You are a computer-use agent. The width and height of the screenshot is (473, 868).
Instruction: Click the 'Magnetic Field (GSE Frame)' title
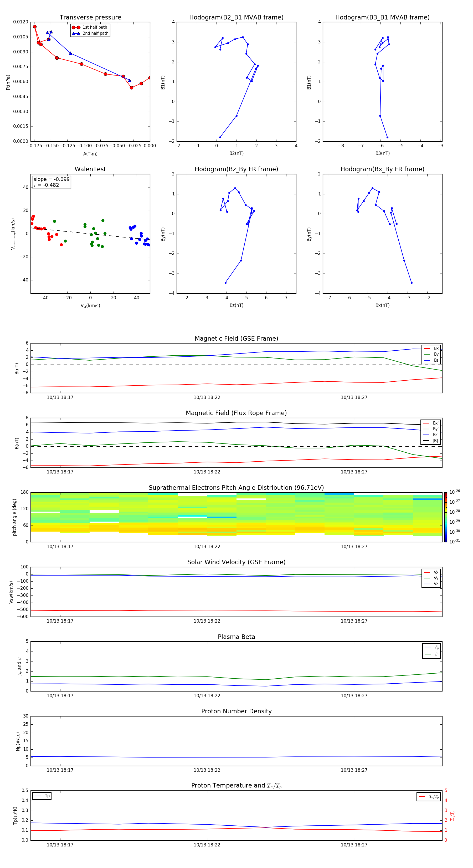[x=236, y=339]
